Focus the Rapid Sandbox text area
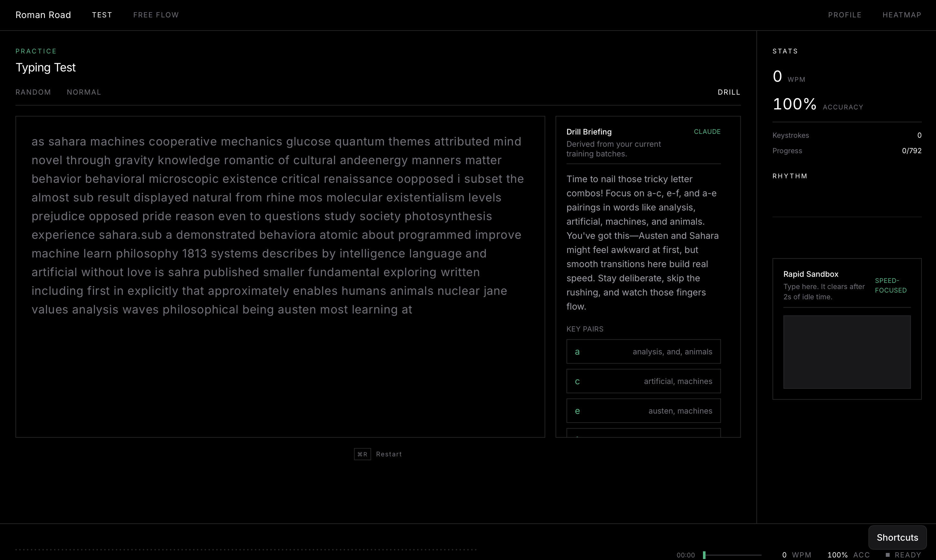This screenshot has width=936, height=560. tap(847, 352)
